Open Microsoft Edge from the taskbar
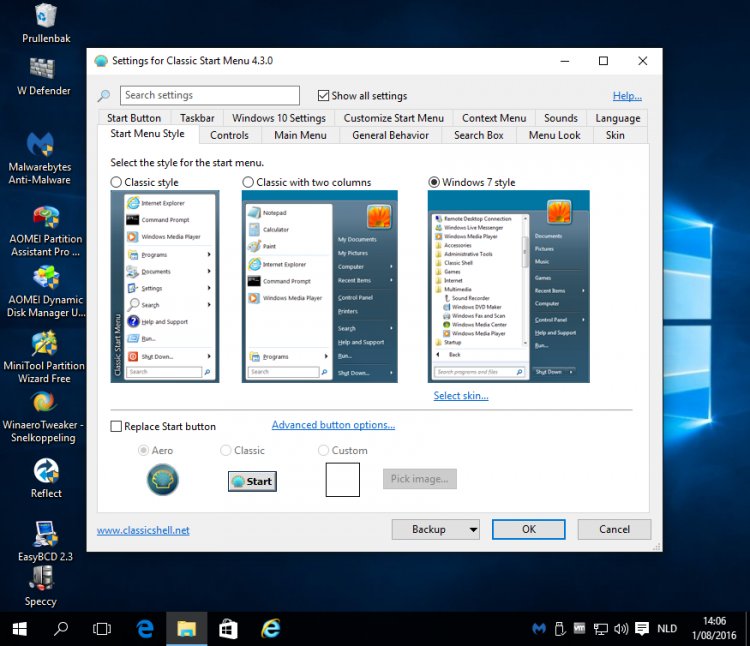This screenshot has height=646, width=750. [145, 629]
